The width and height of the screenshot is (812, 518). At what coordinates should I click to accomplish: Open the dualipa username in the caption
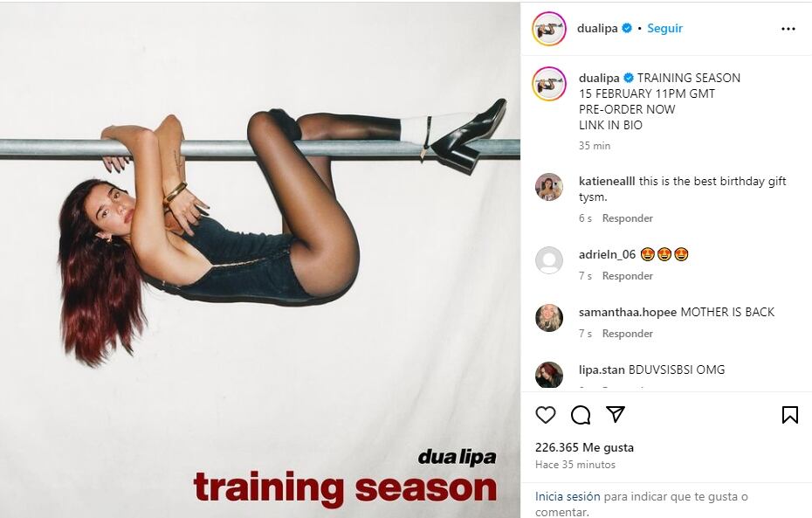click(599, 78)
